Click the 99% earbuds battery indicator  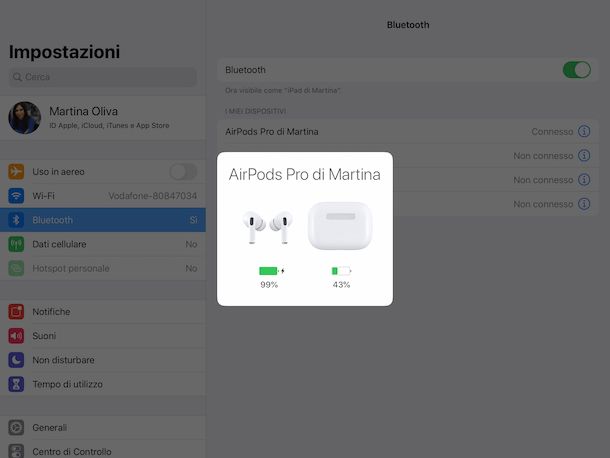270,277
